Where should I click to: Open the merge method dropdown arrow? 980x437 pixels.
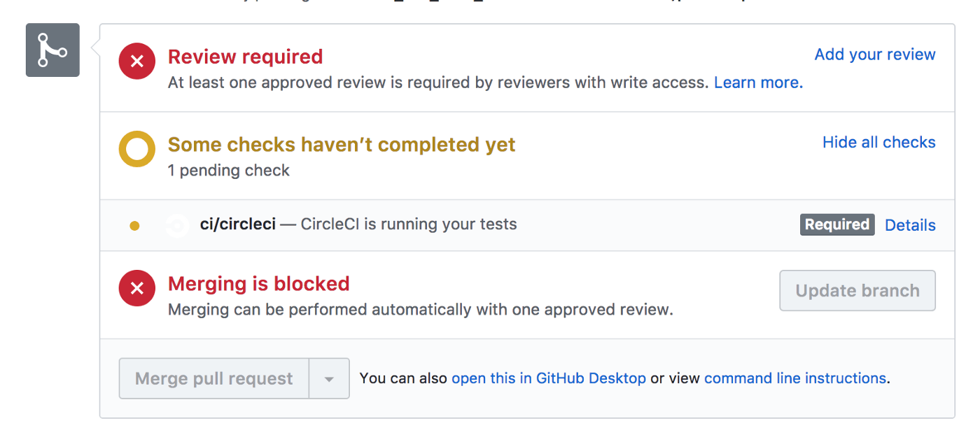[x=329, y=379]
